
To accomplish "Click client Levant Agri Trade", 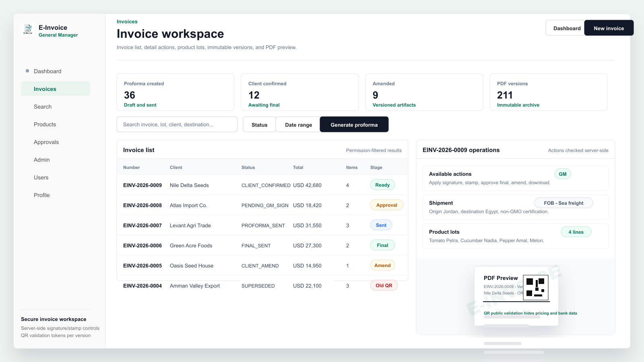I will [190, 226].
